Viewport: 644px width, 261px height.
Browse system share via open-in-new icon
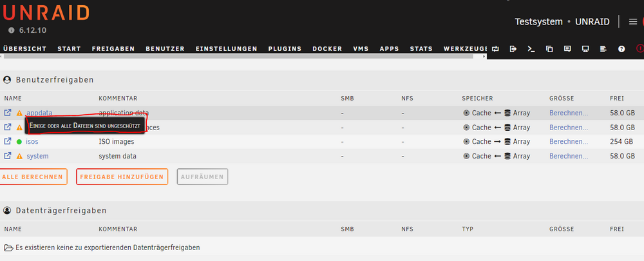(x=7, y=156)
